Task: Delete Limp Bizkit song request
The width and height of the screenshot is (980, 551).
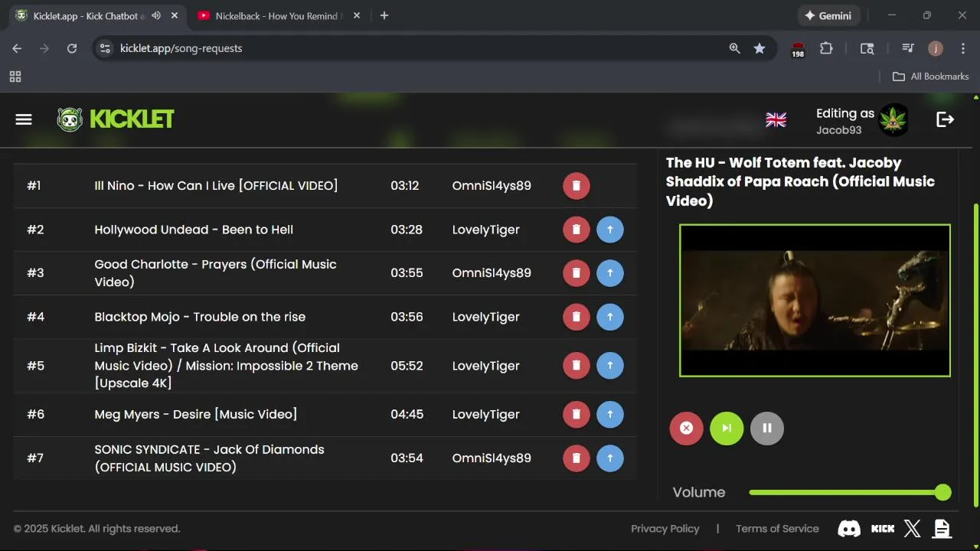Action: pyautogui.click(x=577, y=366)
